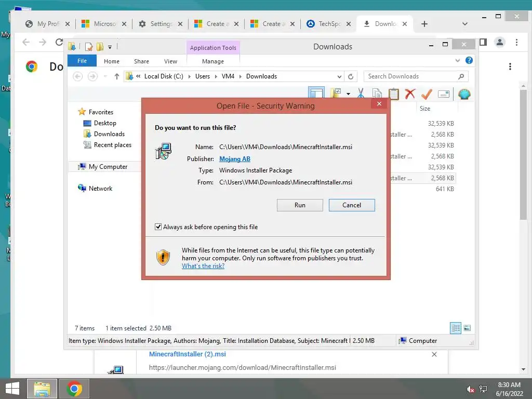Expand the Explorer ribbon chevron
The width and height of the screenshot is (532, 399).
[x=457, y=61]
